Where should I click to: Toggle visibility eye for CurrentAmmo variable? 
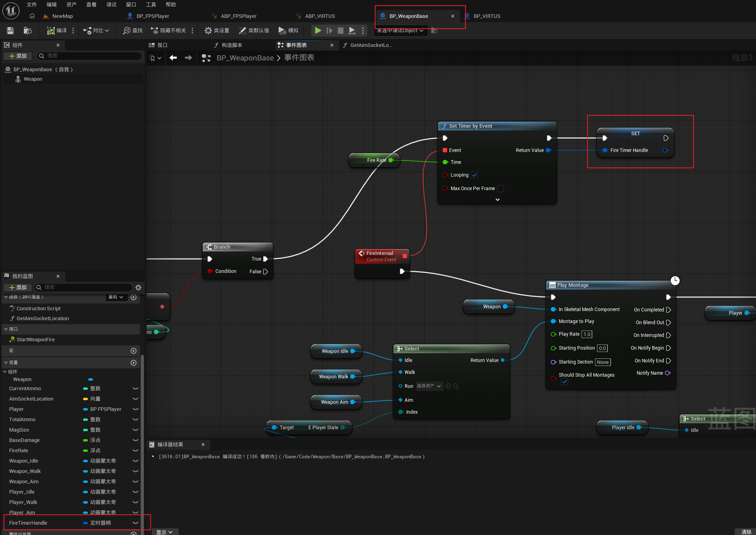(x=136, y=389)
